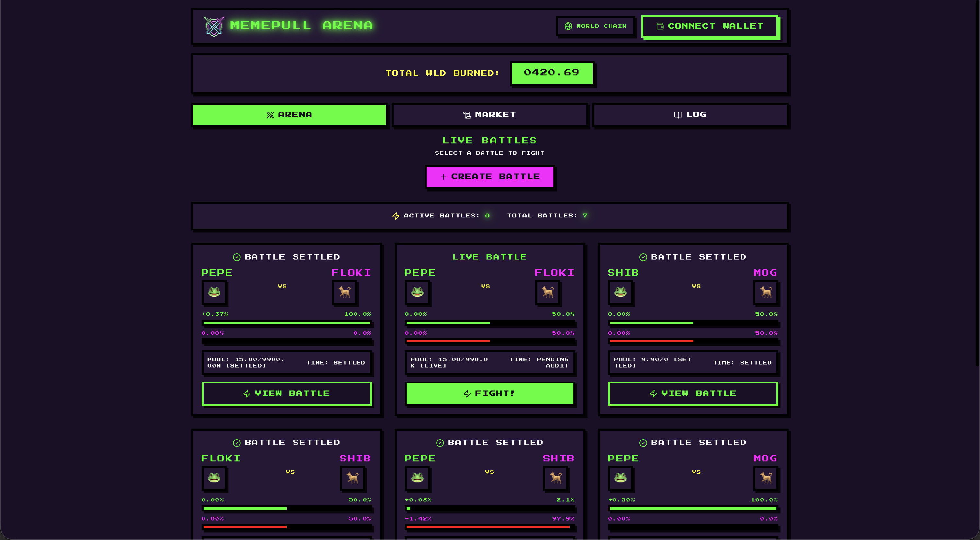
Task: Click the World Chain network button
Action: [595, 26]
